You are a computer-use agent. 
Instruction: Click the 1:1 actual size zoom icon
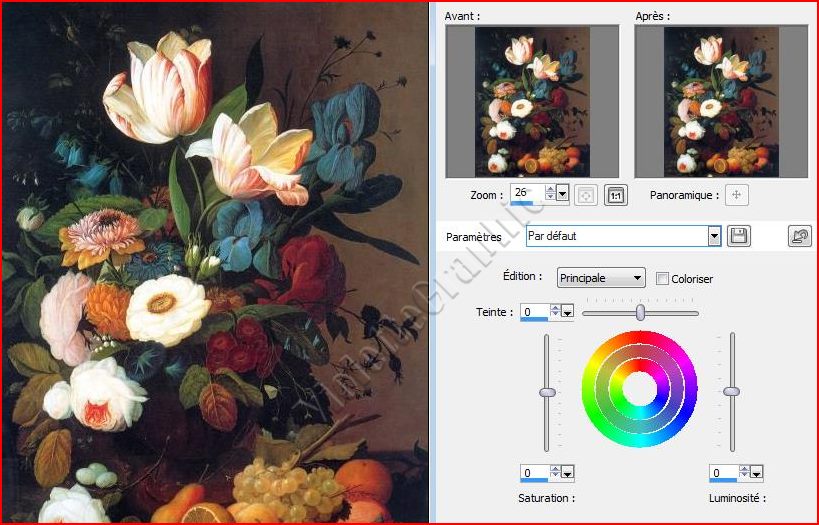pos(616,195)
